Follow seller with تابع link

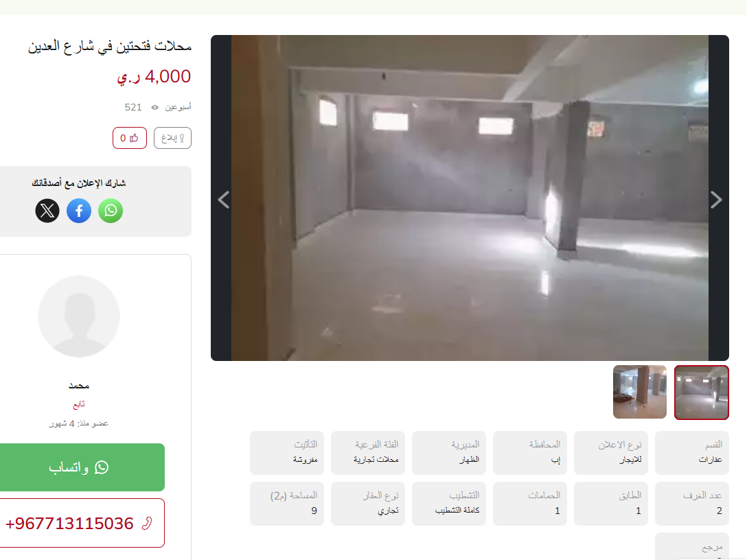(78, 404)
